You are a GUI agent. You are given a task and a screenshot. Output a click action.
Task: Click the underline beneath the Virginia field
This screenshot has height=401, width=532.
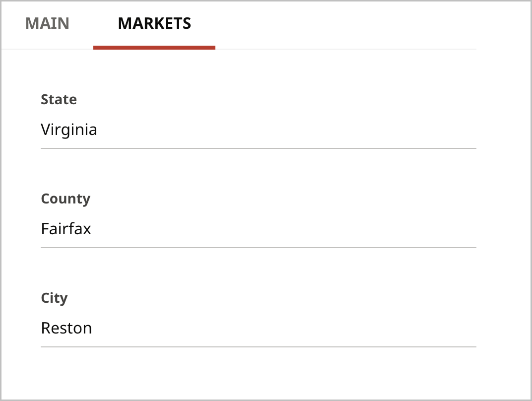[x=258, y=148]
